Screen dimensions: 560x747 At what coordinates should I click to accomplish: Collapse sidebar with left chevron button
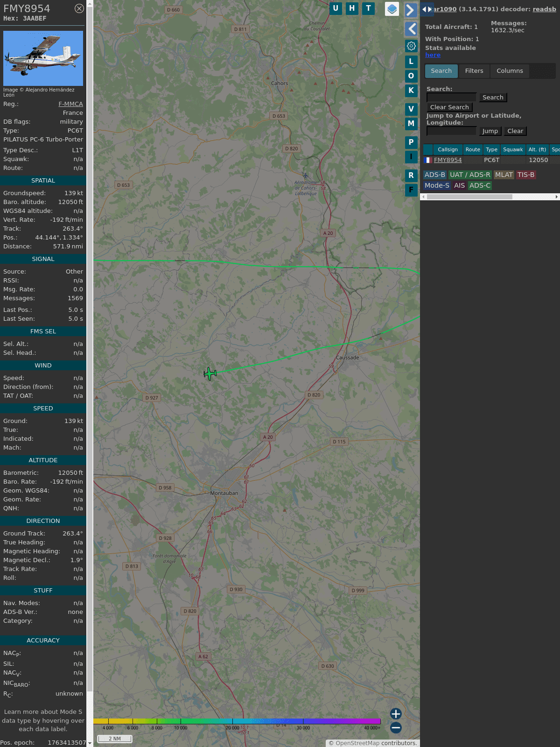pyautogui.click(x=411, y=29)
